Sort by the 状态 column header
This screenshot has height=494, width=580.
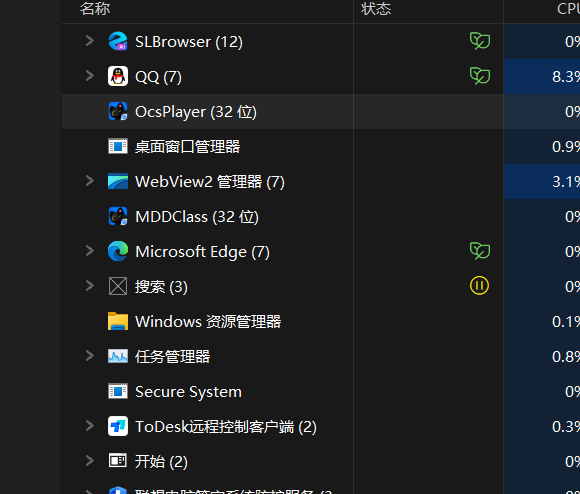coord(376,9)
